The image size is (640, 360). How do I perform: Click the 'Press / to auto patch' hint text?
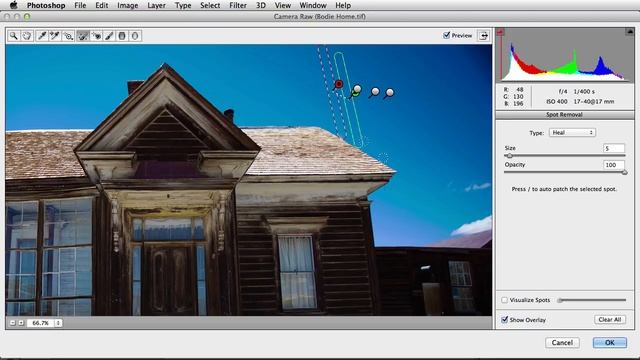coord(564,189)
